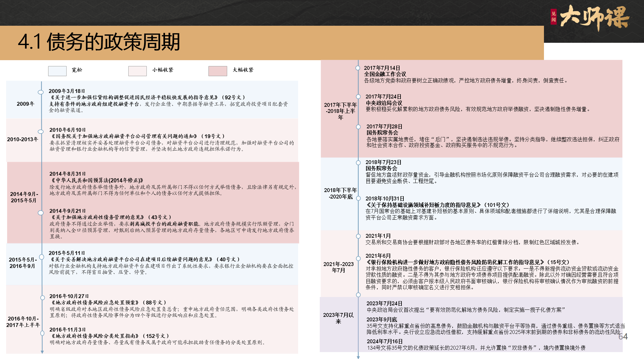Image resolution: width=644 pixels, height=359 pixels.
Task: Click the 小幅收紧 legend color swatch
Action: [x=137, y=71]
